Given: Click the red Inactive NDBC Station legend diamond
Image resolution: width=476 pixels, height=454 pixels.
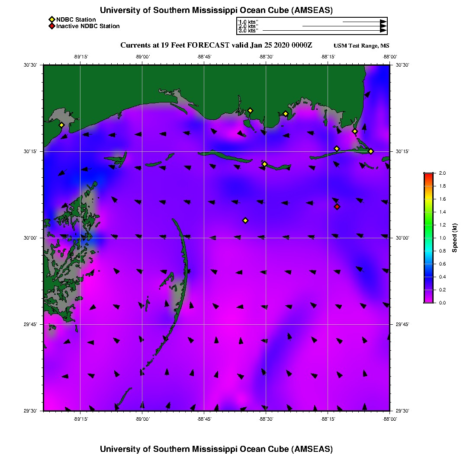Looking at the screenshot, I should [51, 26].
